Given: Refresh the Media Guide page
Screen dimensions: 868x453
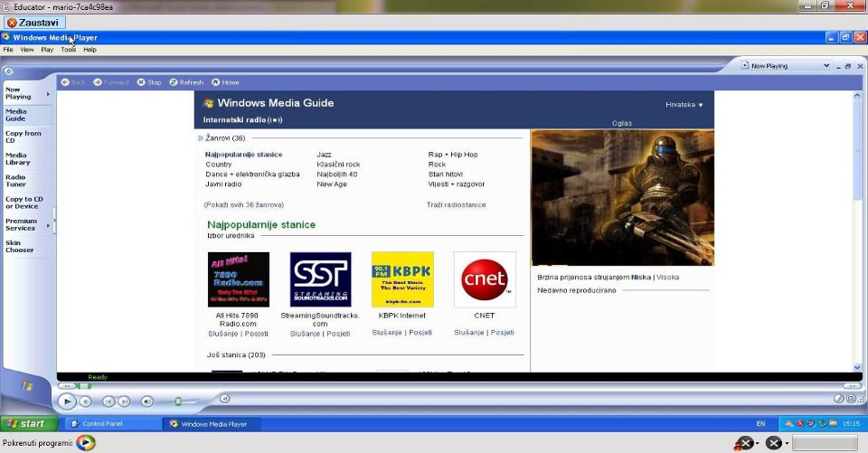Looking at the screenshot, I should point(186,82).
